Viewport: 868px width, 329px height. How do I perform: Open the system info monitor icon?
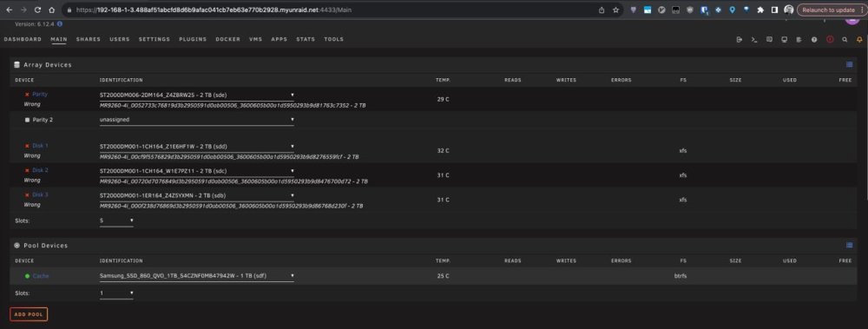click(x=785, y=39)
